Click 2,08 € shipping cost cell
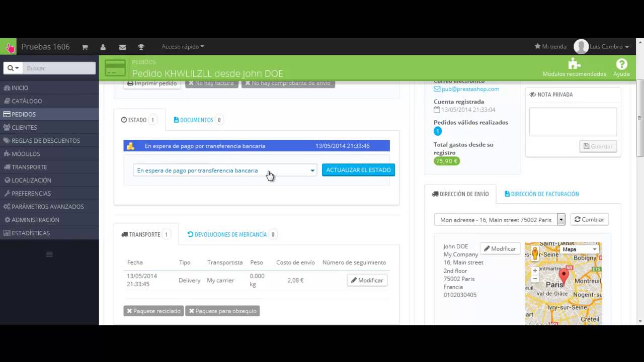 click(295, 281)
